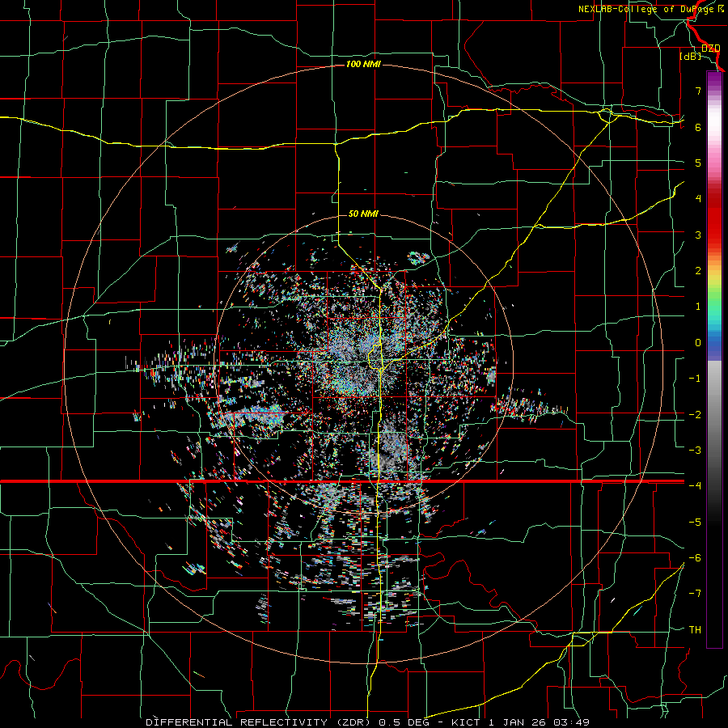
Task: Click the "1 JAN 26" date in the caption
Action: [x=516, y=722]
